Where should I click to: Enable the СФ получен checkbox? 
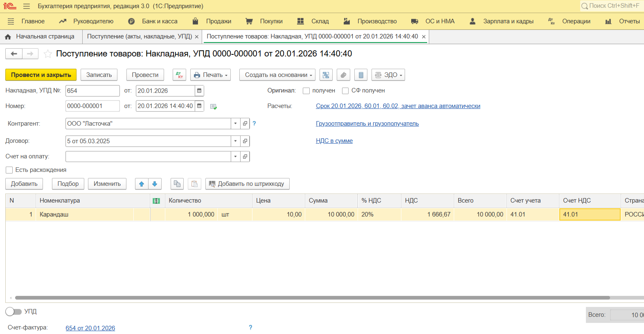click(x=345, y=91)
